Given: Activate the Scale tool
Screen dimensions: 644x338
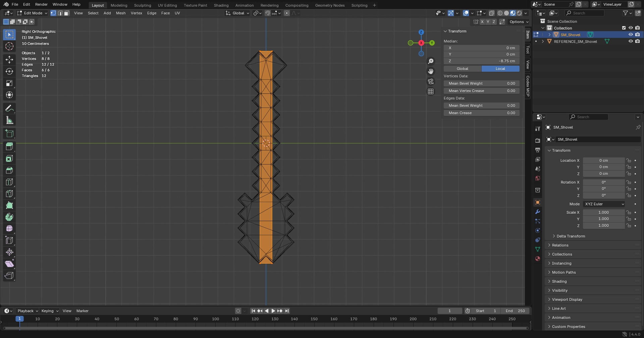Looking at the screenshot, I should [x=9, y=83].
